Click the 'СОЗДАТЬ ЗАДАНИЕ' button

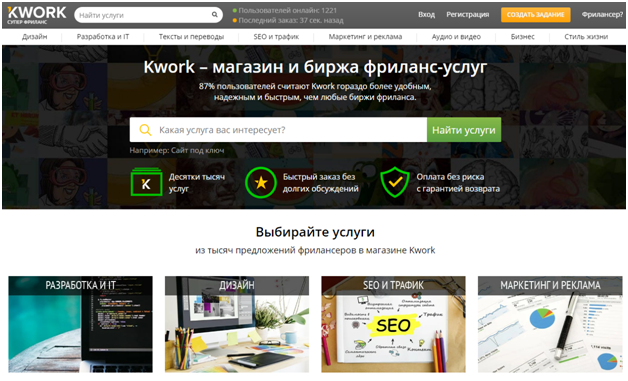tap(535, 15)
